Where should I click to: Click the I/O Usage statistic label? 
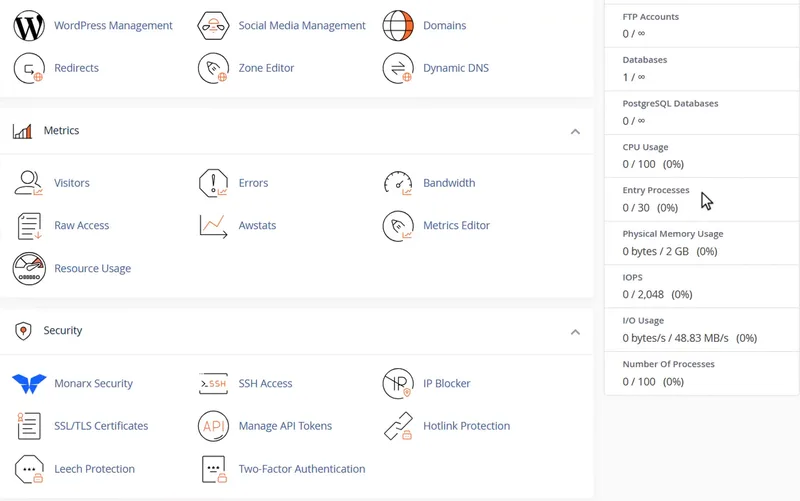(643, 321)
